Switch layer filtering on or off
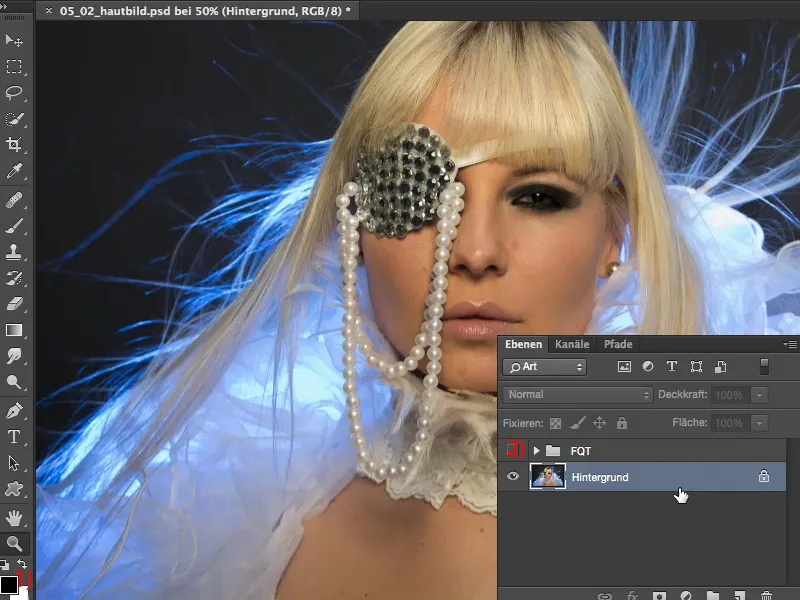Image resolution: width=800 pixels, height=600 pixels. 764,366
